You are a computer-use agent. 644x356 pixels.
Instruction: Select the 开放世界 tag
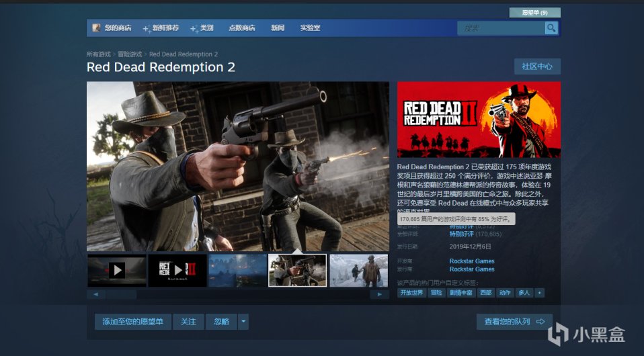tap(411, 293)
